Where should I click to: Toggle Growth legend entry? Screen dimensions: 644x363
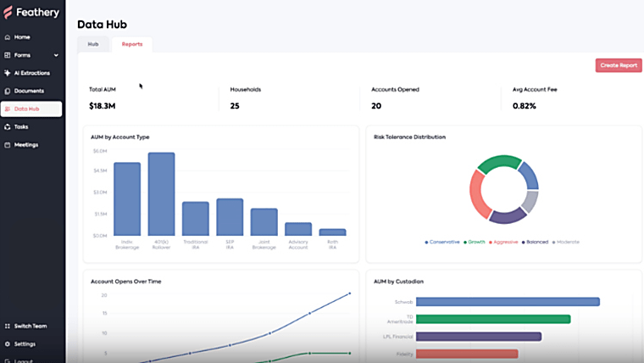tap(474, 242)
